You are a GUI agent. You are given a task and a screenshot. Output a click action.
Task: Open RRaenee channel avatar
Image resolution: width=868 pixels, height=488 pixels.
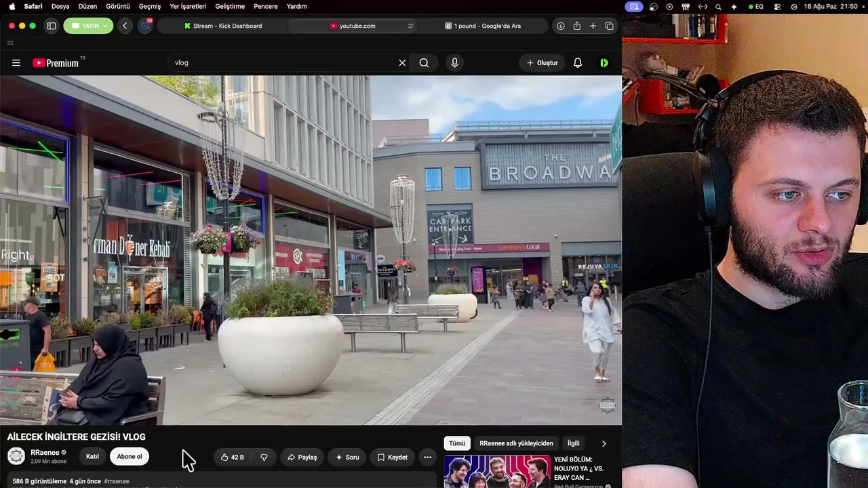pyautogui.click(x=16, y=456)
